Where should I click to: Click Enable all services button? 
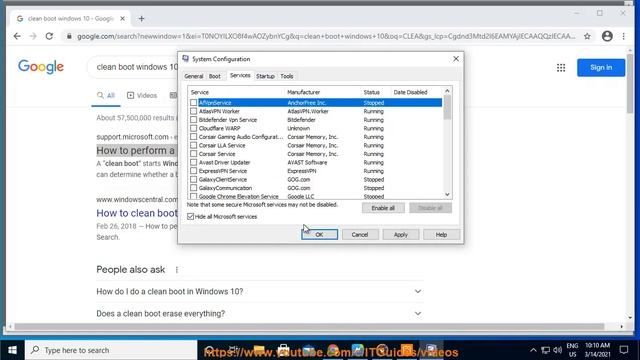point(383,208)
